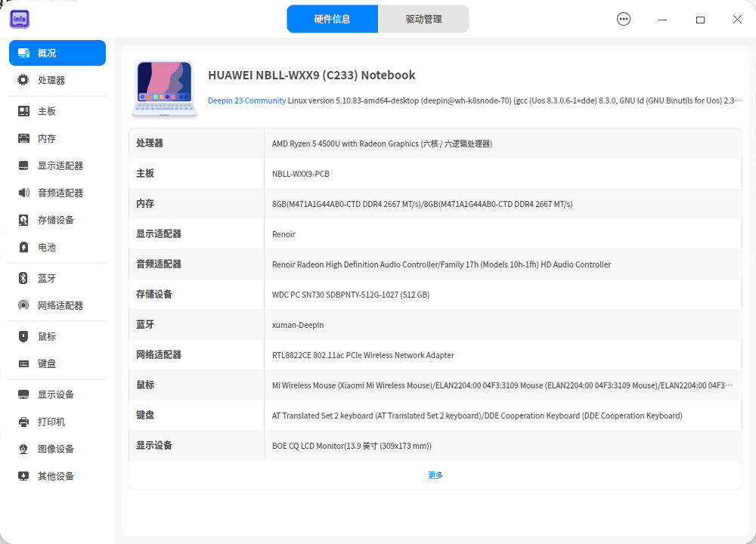
Task: Open the 显示设备 monitor icon in sidebar
Action: point(23,394)
